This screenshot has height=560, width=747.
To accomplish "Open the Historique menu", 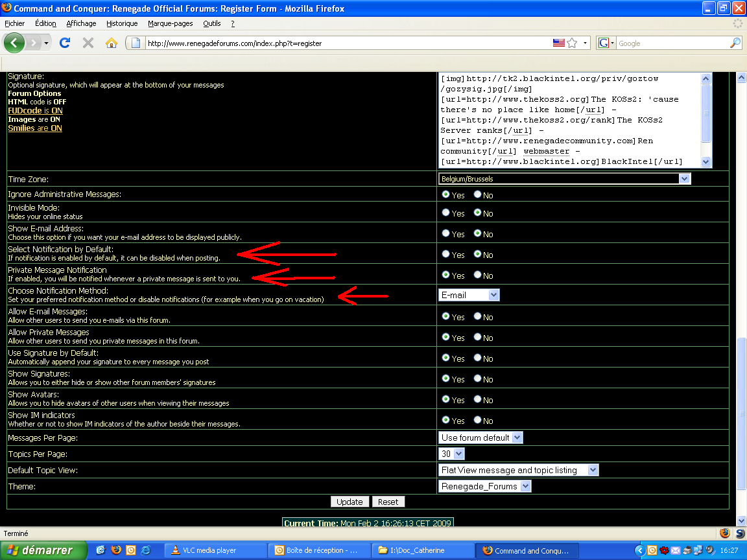I will pos(122,23).
